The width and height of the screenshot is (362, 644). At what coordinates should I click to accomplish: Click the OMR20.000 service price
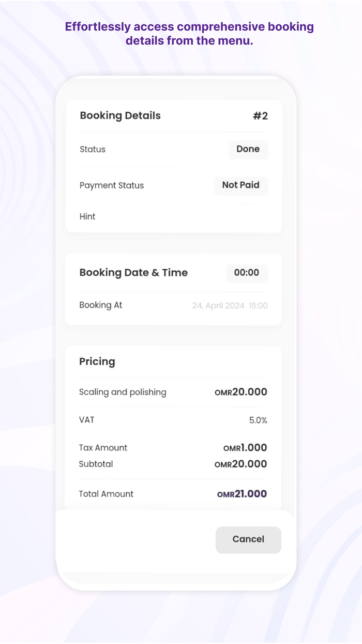pos(241,392)
